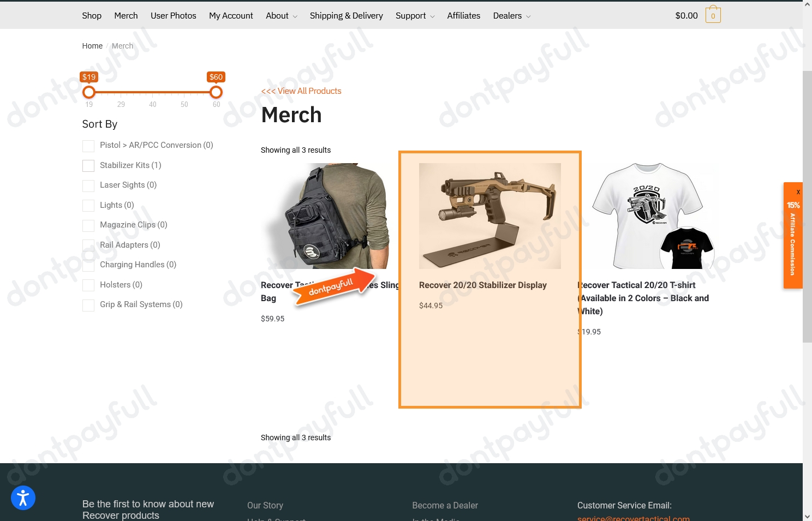The height and width of the screenshot is (521, 812).
Task: Close the affiliate commission side banner
Action: click(798, 192)
